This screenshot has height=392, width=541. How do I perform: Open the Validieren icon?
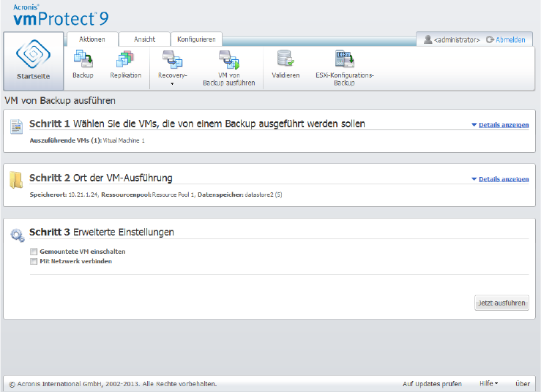click(x=286, y=59)
